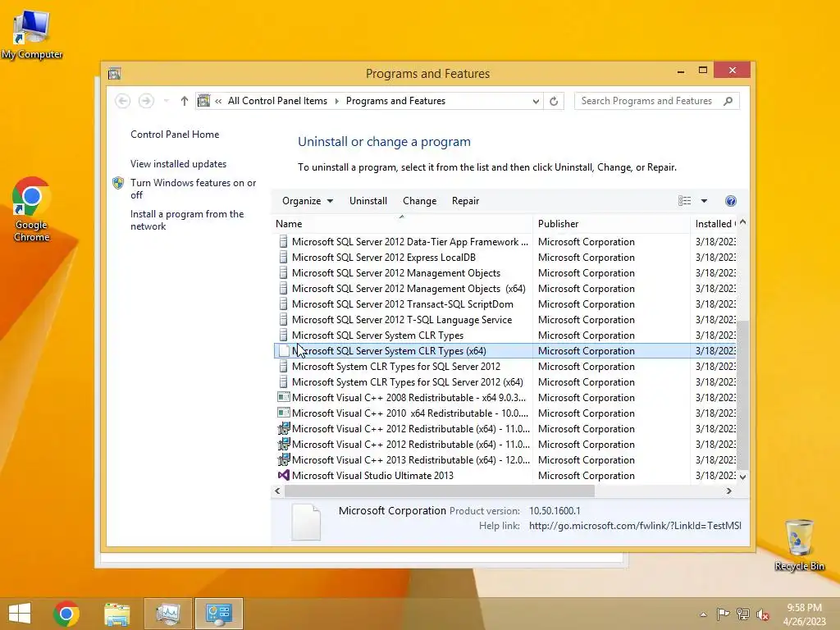840x630 pixels.
Task: Refresh the Programs and Features list
Action: tap(554, 101)
